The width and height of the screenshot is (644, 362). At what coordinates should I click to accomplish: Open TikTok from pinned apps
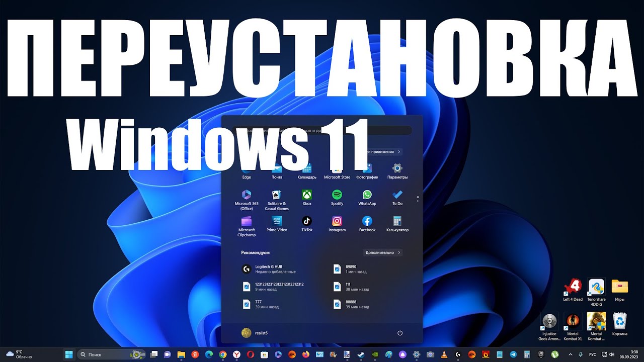(307, 224)
